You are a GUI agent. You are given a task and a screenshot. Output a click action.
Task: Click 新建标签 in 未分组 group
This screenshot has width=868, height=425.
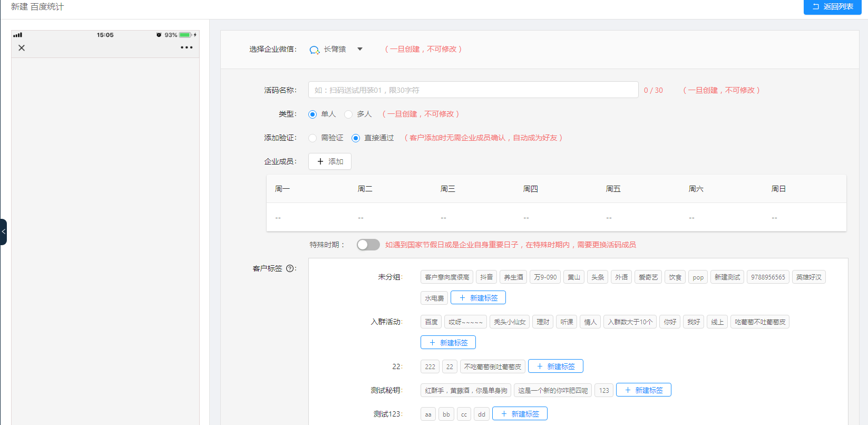(478, 298)
